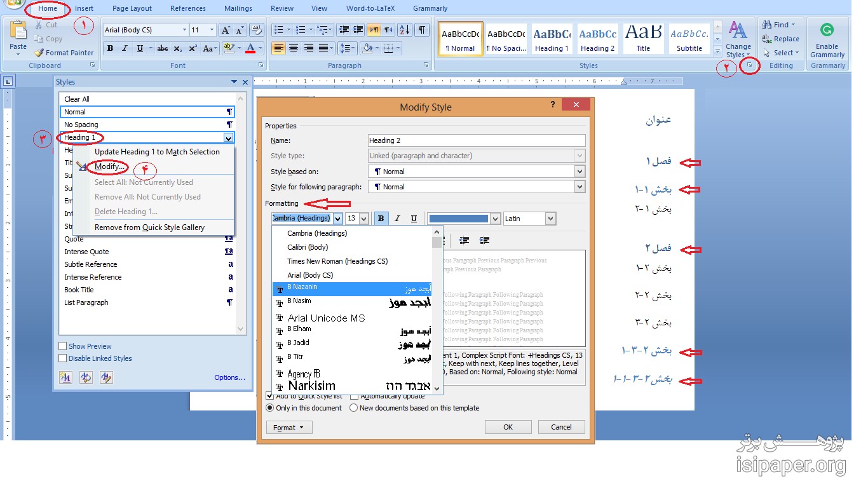Toggle strikethrough formatting in the ribbon
The image size is (868, 488).
click(x=163, y=48)
